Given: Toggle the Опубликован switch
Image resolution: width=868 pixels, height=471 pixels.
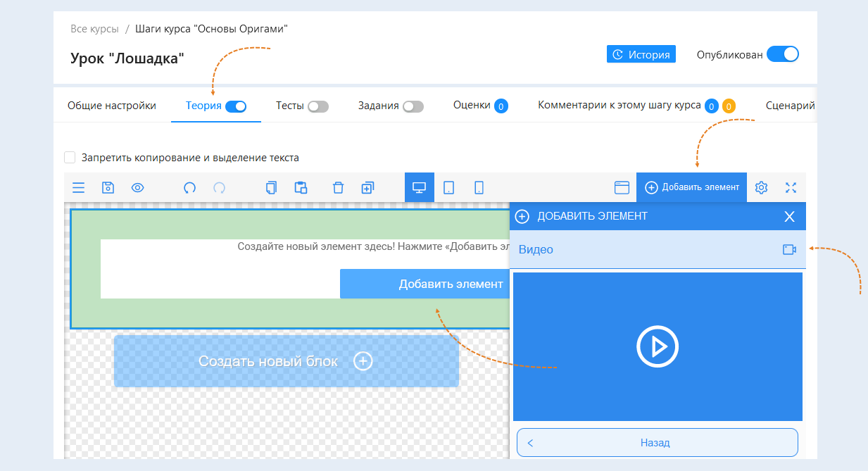Looking at the screenshot, I should pos(783,54).
